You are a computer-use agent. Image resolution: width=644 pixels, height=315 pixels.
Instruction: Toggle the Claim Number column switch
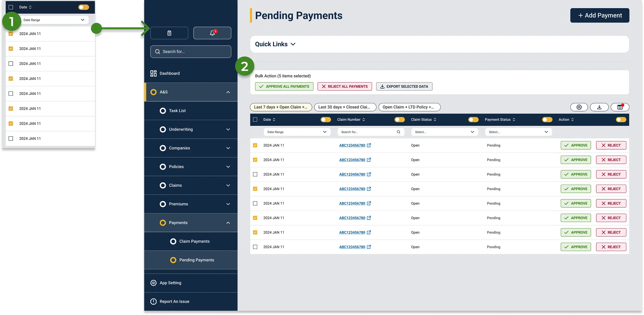pyautogui.click(x=399, y=120)
